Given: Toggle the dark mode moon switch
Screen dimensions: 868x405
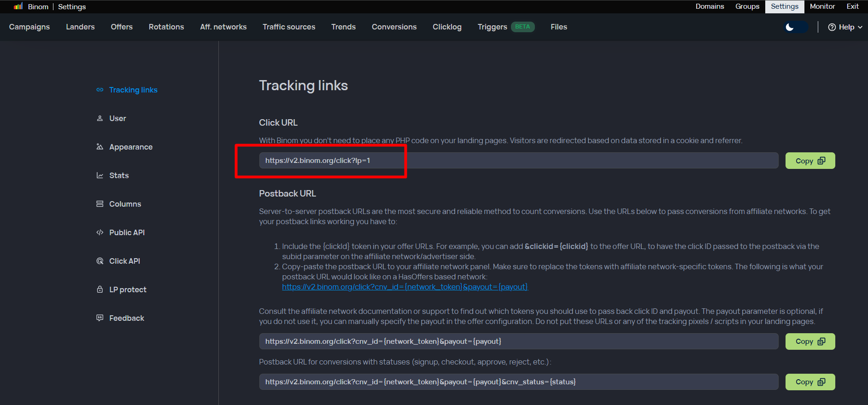Looking at the screenshot, I should [796, 27].
